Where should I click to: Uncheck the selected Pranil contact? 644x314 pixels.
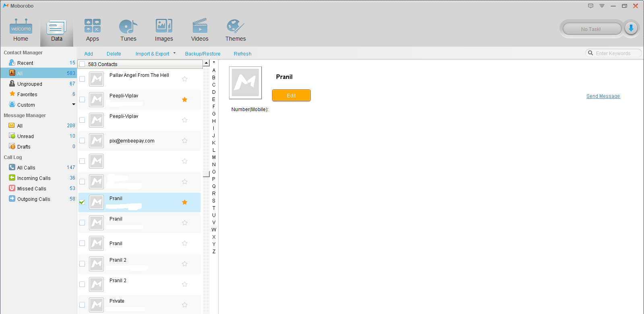(82, 202)
